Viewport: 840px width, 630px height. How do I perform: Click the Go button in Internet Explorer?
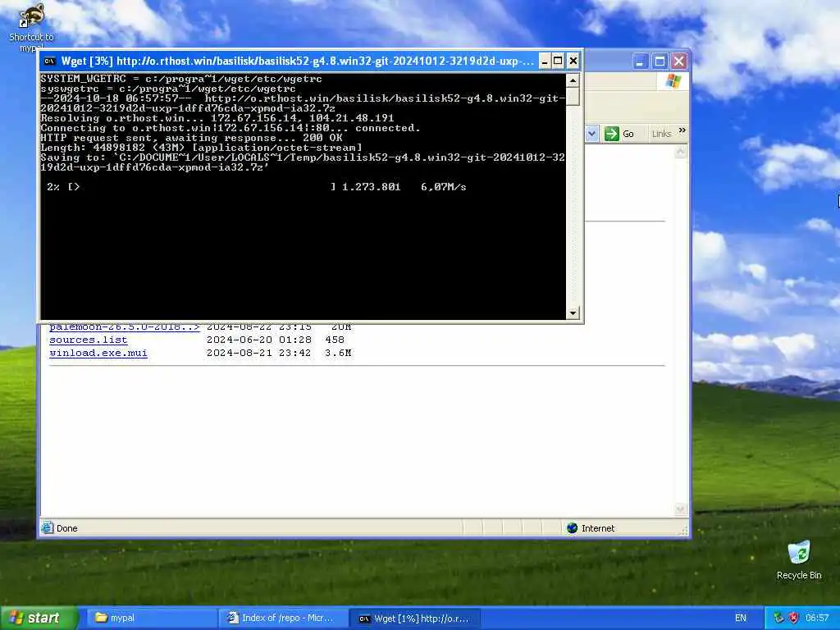(620, 134)
